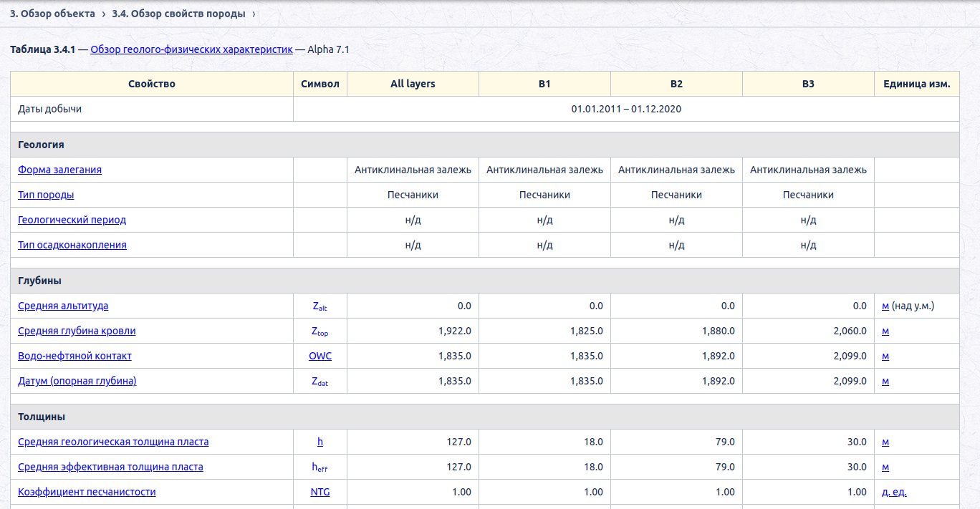Click B3 roof depth value 2,060.0
This screenshot has width=980, height=509.
click(850, 331)
